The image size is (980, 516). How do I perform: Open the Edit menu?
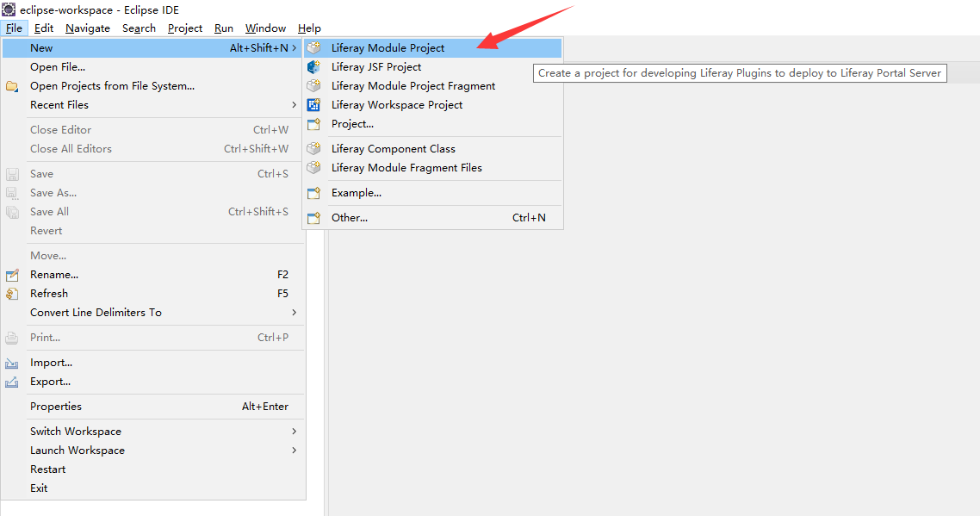44,28
